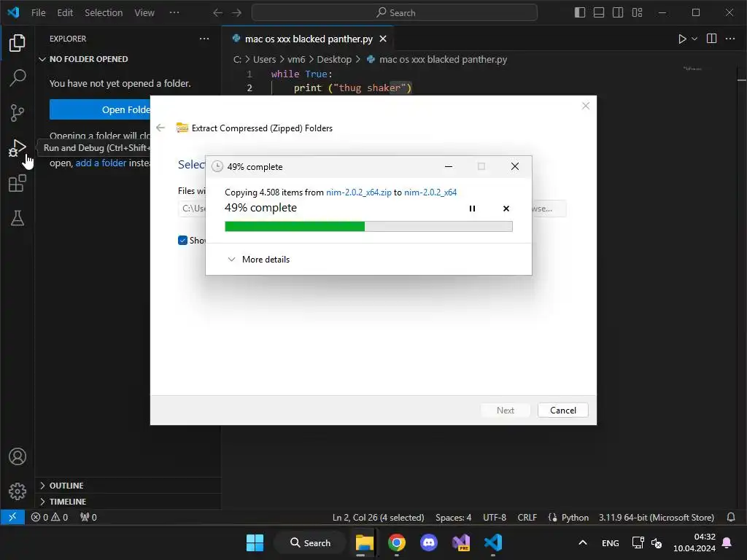Click the extraction destination path field
The width and height of the screenshot is (747, 560).
192,209
